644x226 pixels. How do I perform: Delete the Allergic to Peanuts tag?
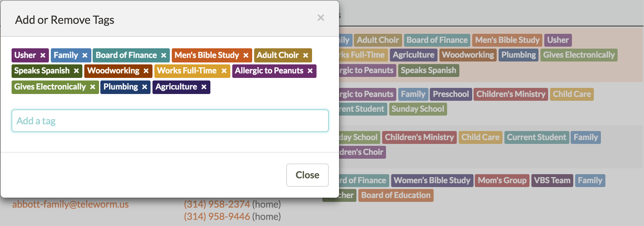310,71
